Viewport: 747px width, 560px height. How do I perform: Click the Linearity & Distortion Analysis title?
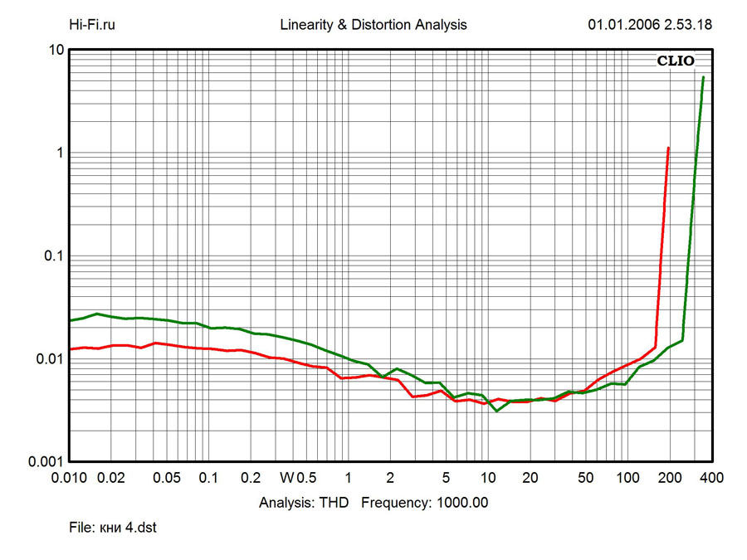point(373,25)
